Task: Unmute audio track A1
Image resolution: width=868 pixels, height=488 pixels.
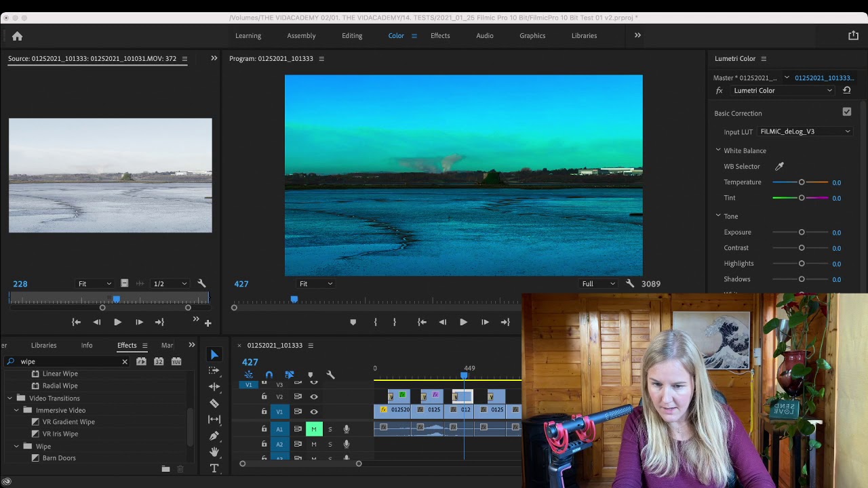Action: pyautogui.click(x=314, y=428)
